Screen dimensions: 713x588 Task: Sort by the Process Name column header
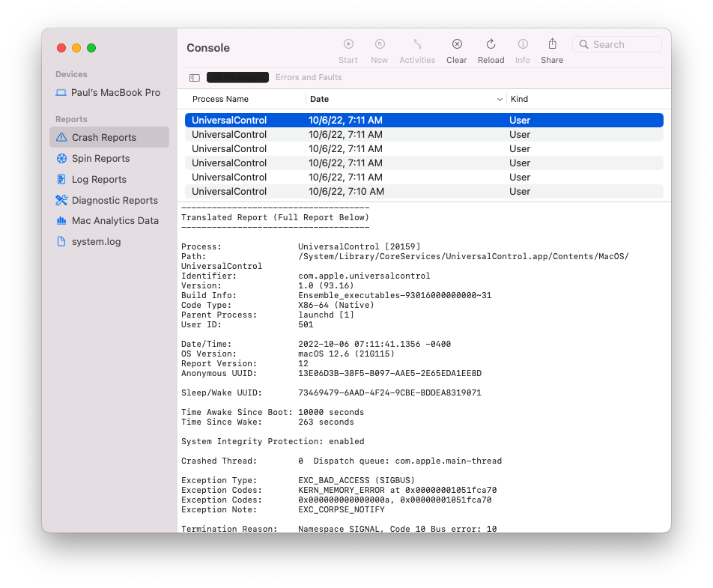click(x=220, y=99)
